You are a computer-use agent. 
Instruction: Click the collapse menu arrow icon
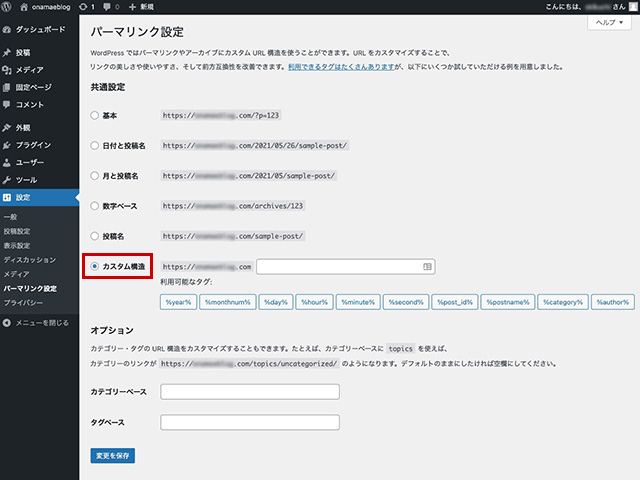(x=7, y=323)
